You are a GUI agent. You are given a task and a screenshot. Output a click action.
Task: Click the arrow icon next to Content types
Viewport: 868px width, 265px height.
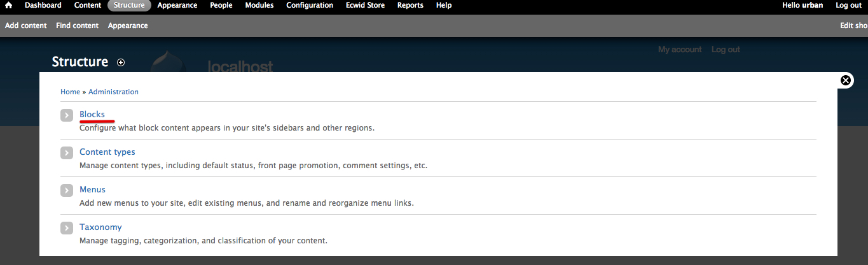(67, 153)
